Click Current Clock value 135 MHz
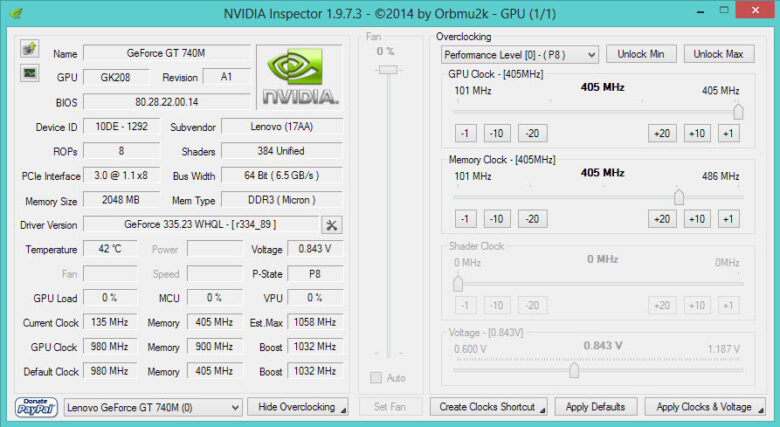Image resolution: width=780 pixels, height=427 pixels. coord(110,322)
